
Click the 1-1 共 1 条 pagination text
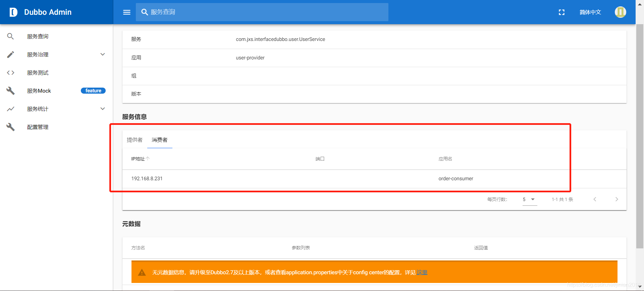562,199
